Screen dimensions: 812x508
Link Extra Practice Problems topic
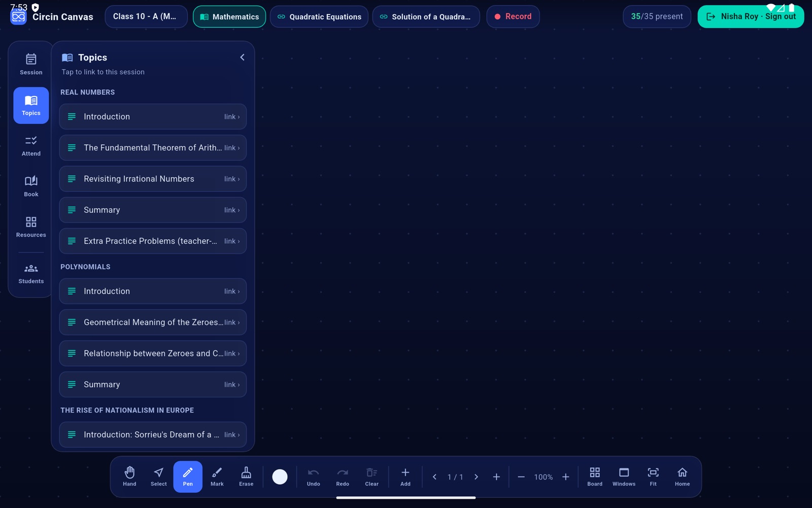tap(153, 241)
